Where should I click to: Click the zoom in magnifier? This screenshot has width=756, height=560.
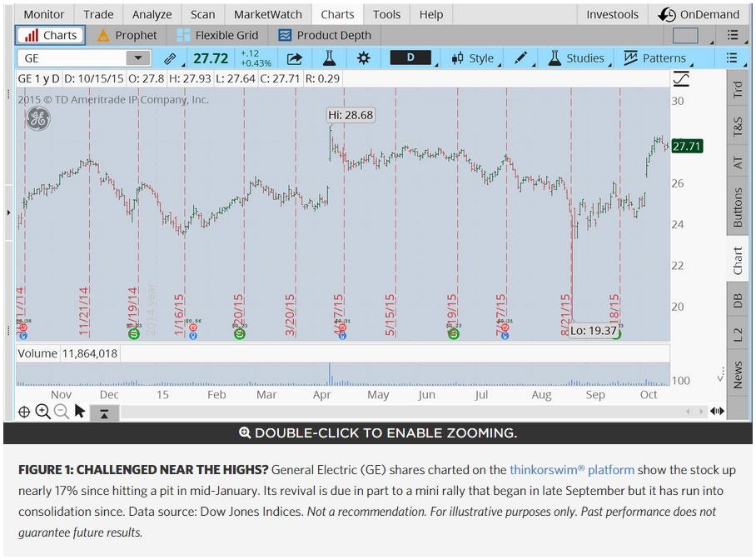(43, 412)
